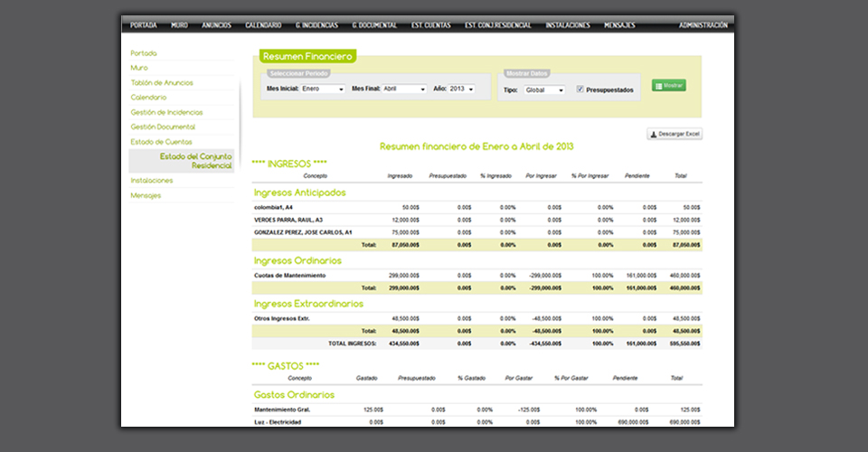Select Estado del Conjunto Residencial sidebar item
The width and height of the screenshot is (868, 452).
(182, 161)
